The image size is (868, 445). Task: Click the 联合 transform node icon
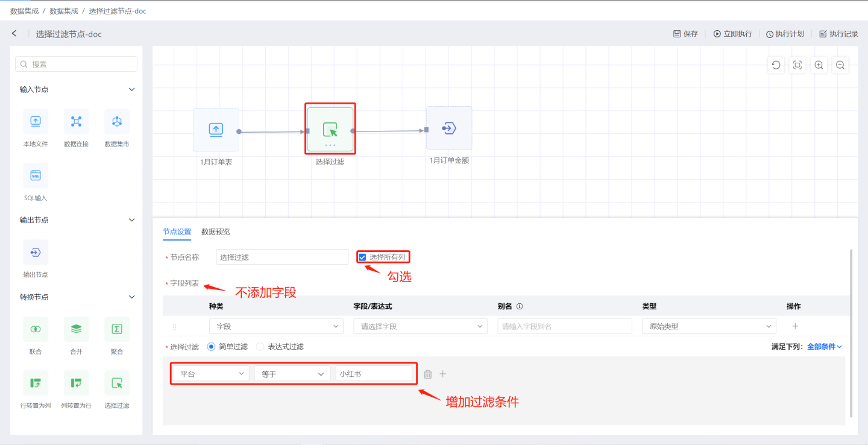36,329
